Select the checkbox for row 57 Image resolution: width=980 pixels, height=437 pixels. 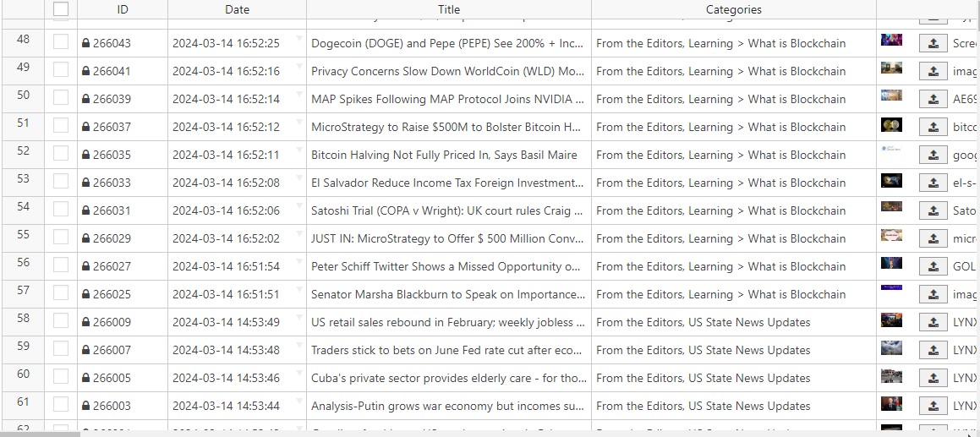pyautogui.click(x=61, y=294)
